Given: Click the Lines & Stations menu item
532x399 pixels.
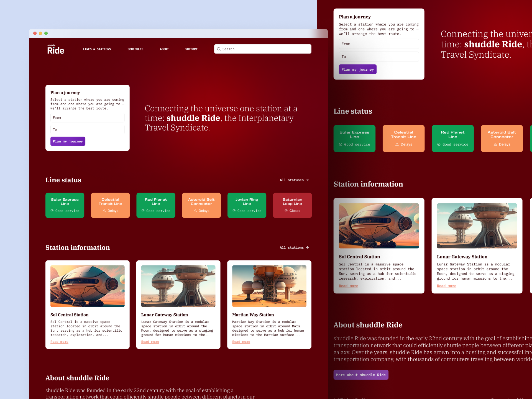Looking at the screenshot, I should point(97,49).
